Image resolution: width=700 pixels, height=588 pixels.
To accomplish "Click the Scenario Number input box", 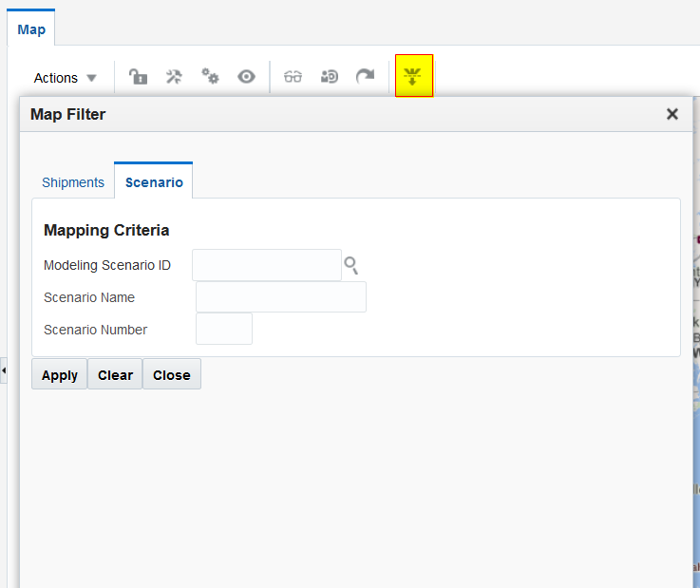I will 224,330.
